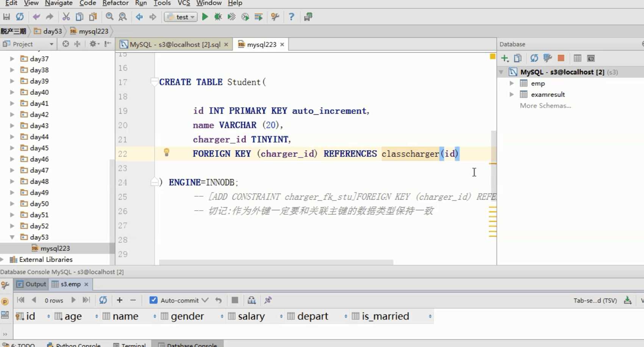Add a row with the plus icon
644x347 pixels.
(120, 300)
